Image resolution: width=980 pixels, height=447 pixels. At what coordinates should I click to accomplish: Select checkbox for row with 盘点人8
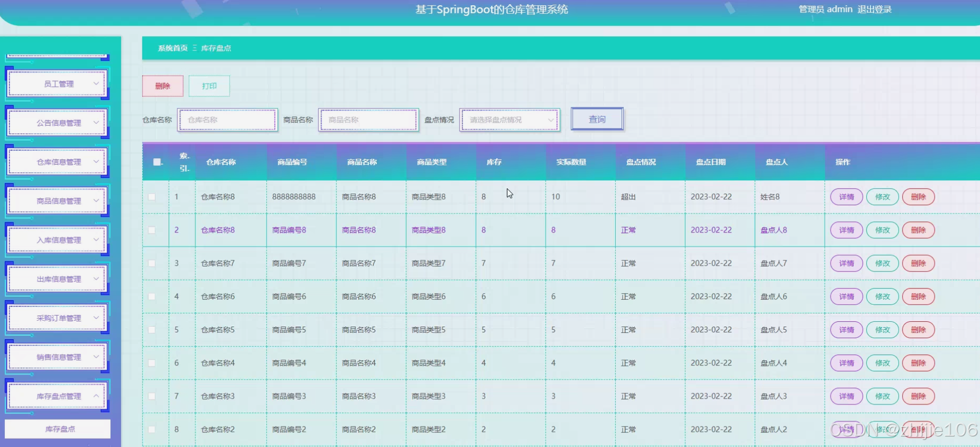[152, 230]
